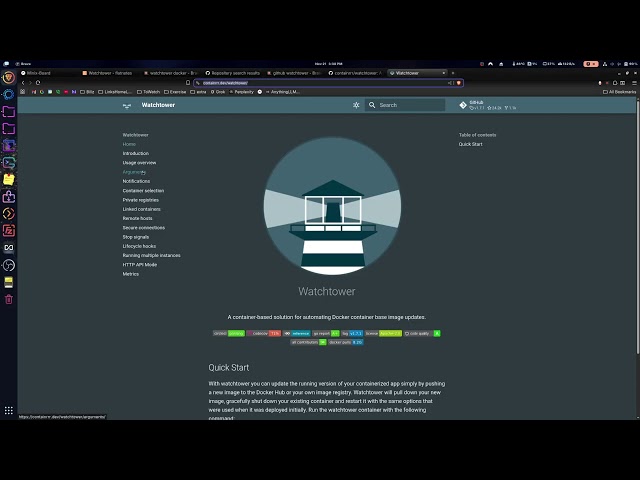Open the All Bookmarks folder

point(619,92)
